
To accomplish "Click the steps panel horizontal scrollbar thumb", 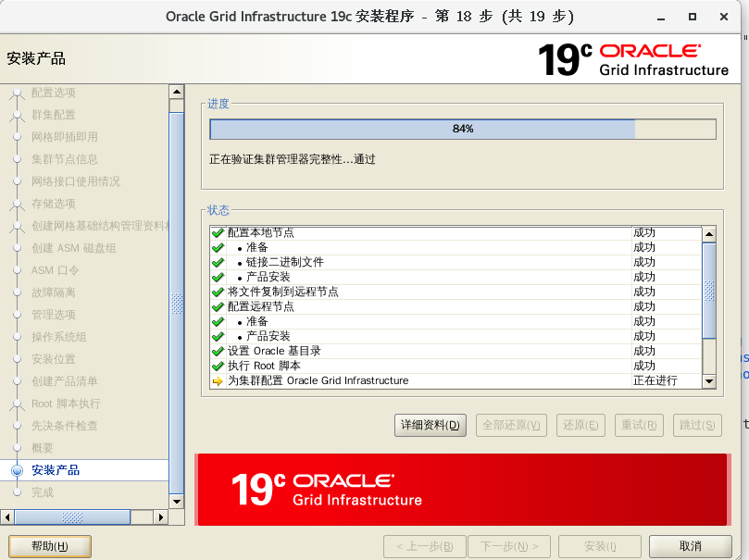I will [x=72, y=517].
